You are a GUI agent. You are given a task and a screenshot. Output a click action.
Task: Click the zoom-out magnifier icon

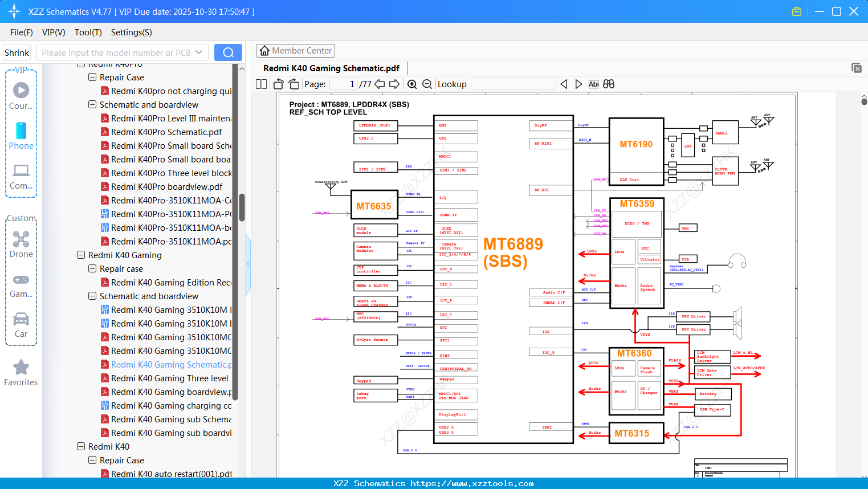pos(426,84)
